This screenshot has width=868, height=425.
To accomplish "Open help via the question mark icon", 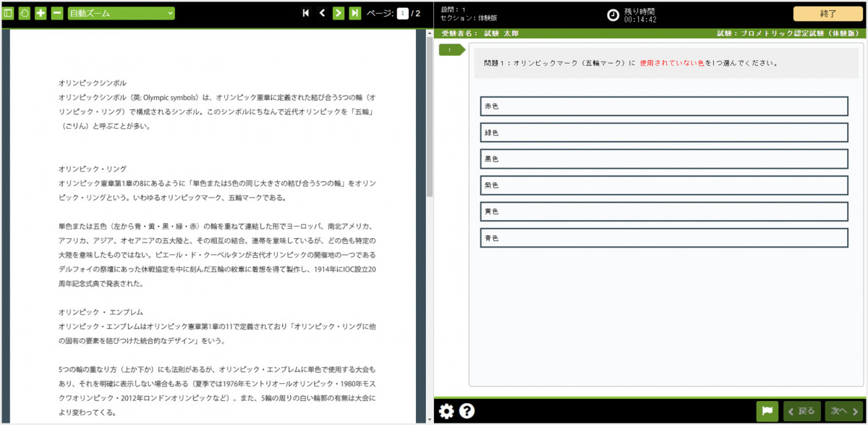I will [x=467, y=411].
